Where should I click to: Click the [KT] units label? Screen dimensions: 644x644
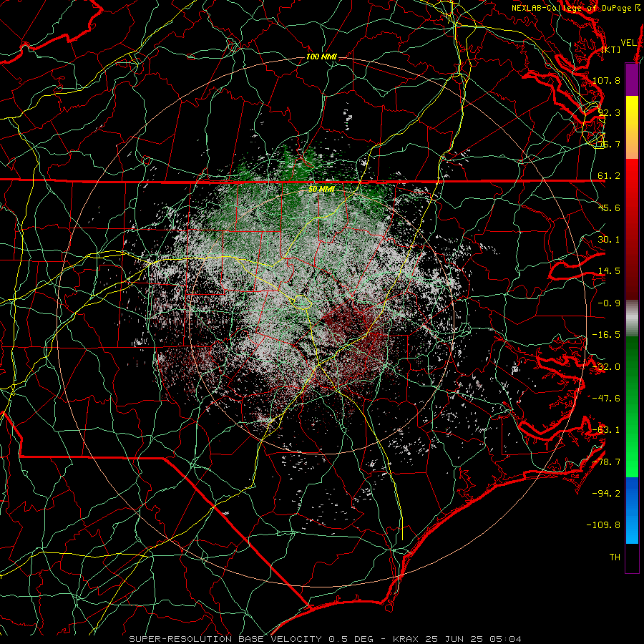(x=611, y=49)
